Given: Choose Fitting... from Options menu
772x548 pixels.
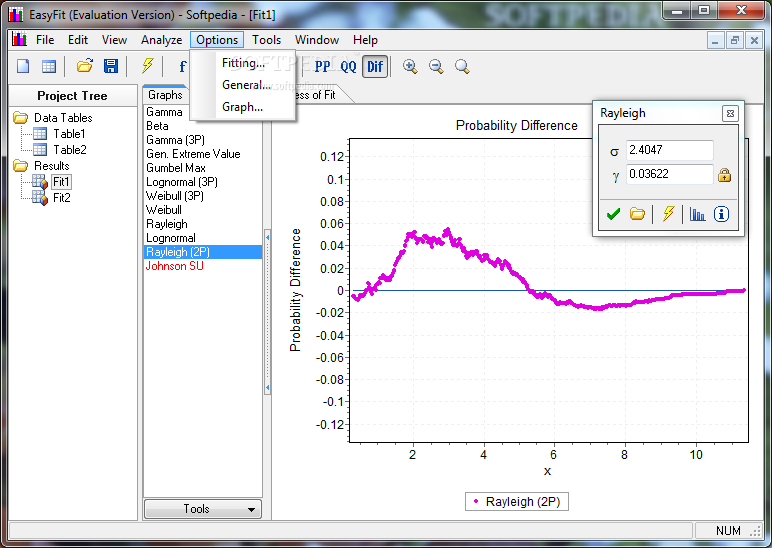Looking at the screenshot, I should point(243,63).
